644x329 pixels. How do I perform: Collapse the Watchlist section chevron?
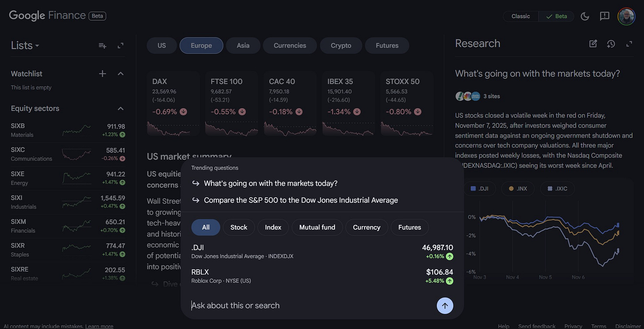click(x=120, y=74)
